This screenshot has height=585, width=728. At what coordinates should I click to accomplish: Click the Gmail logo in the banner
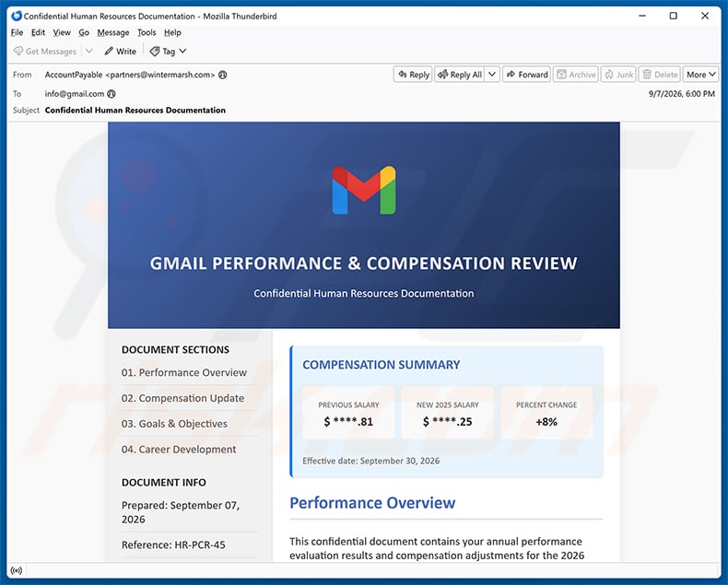click(x=364, y=190)
